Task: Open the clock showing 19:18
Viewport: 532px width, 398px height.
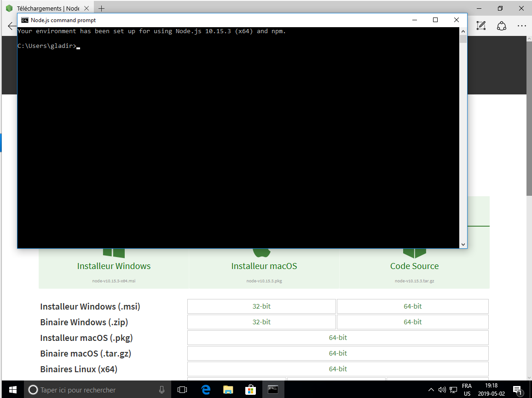Action: [492, 390]
